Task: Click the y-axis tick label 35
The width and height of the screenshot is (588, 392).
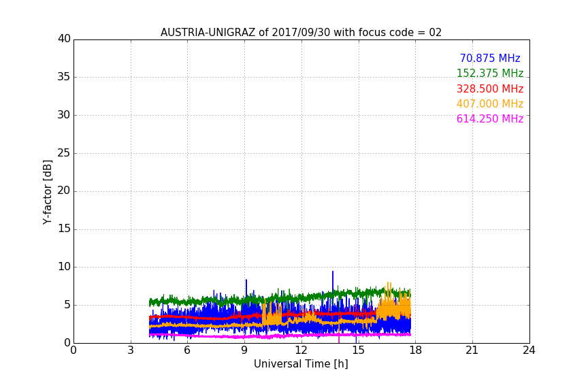Action: point(64,77)
